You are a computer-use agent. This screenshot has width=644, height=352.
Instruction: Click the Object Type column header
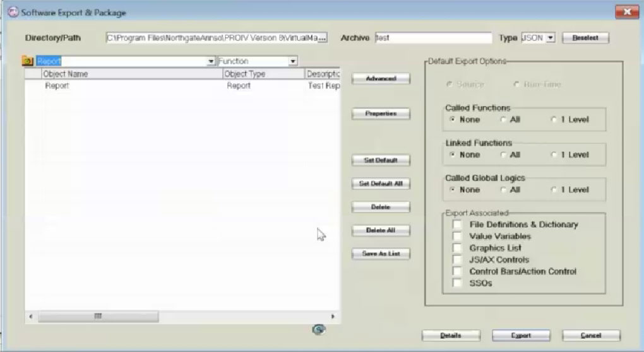tap(264, 74)
